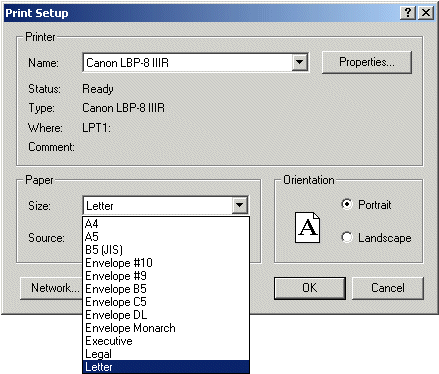Choose A4 paper size
This screenshot has width=439, height=374.
click(166, 224)
